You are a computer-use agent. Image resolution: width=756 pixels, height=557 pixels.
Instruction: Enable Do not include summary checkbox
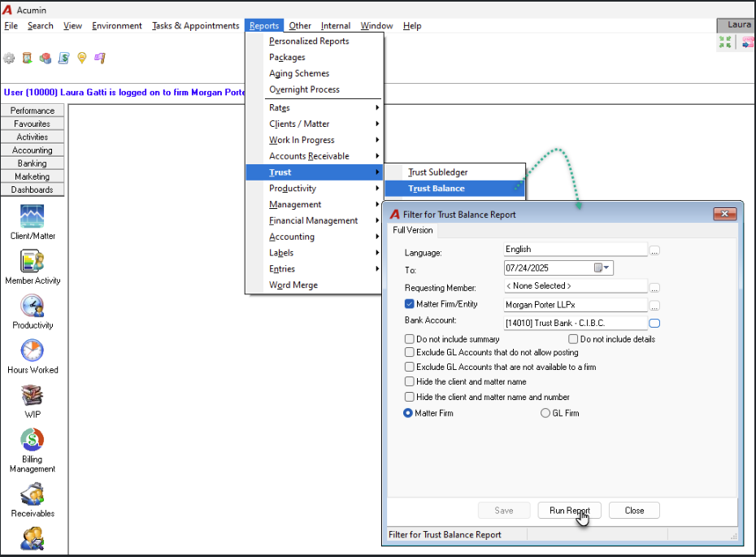(410, 339)
